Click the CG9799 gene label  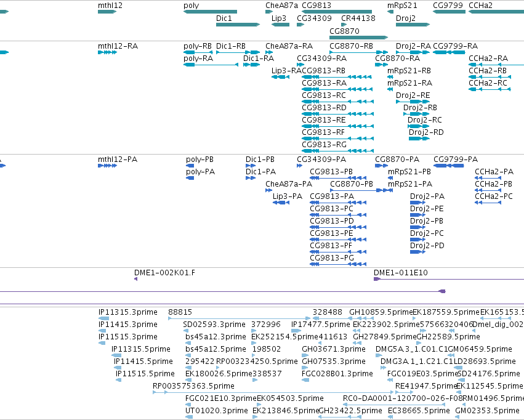click(448, 6)
